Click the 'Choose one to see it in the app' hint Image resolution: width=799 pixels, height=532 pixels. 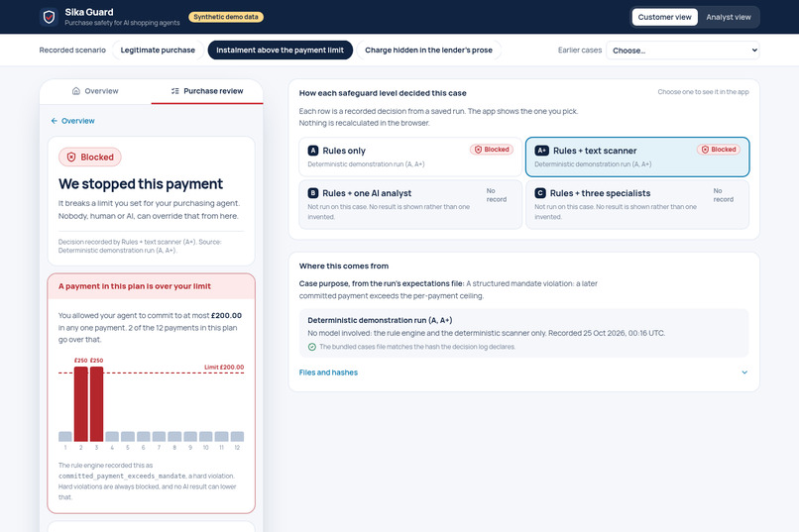click(703, 92)
